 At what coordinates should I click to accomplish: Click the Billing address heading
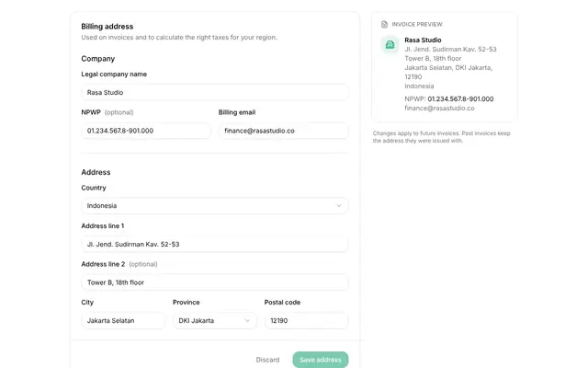107,27
